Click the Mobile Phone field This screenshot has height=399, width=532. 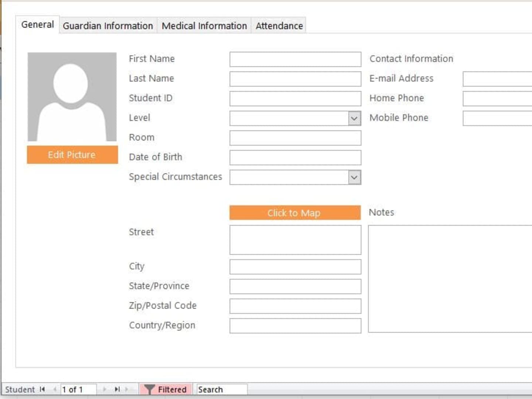(497, 118)
